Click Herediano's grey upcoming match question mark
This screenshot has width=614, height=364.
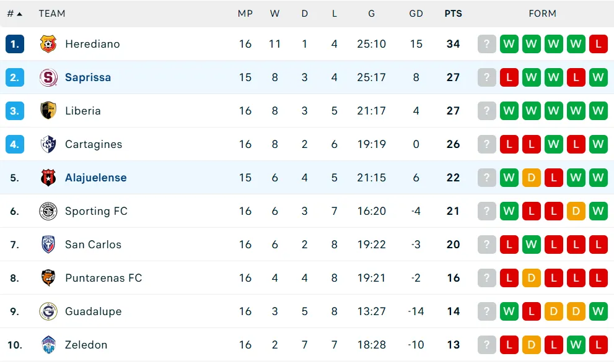(x=487, y=44)
